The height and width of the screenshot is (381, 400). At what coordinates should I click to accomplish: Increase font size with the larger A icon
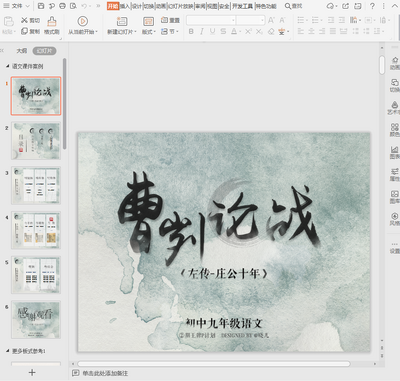click(x=271, y=20)
